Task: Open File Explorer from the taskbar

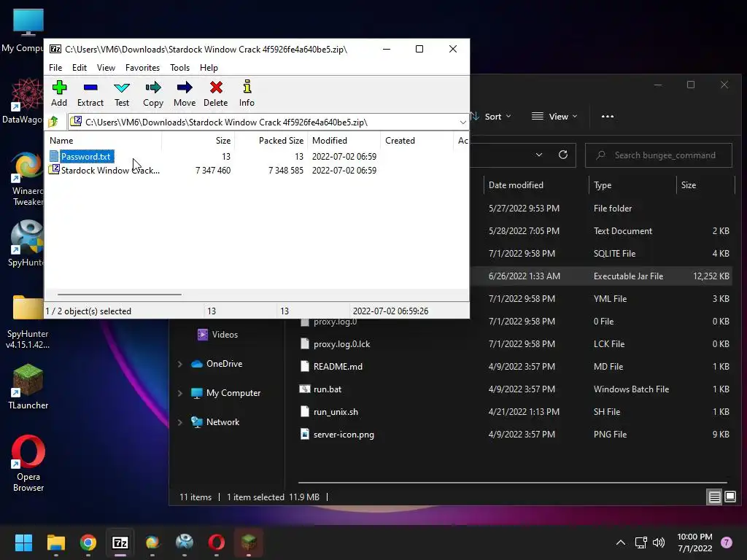Action: point(55,542)
